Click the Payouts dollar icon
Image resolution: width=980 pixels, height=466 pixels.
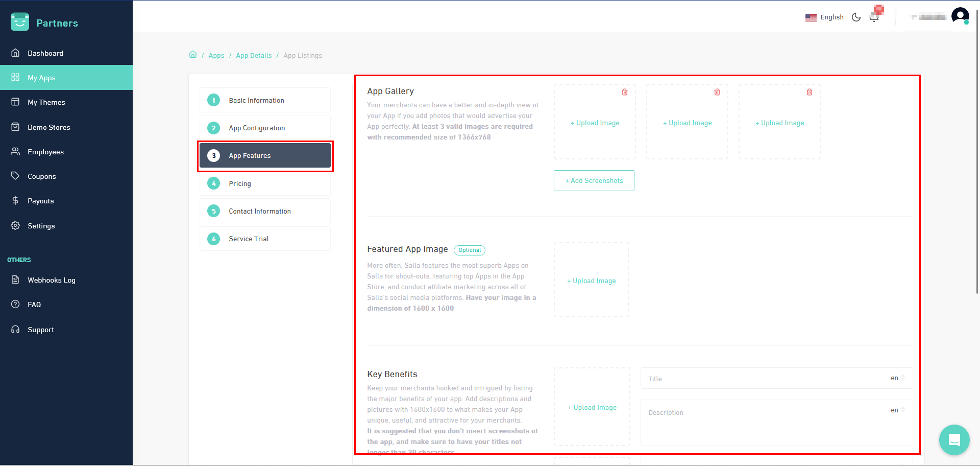pos(15,200)
